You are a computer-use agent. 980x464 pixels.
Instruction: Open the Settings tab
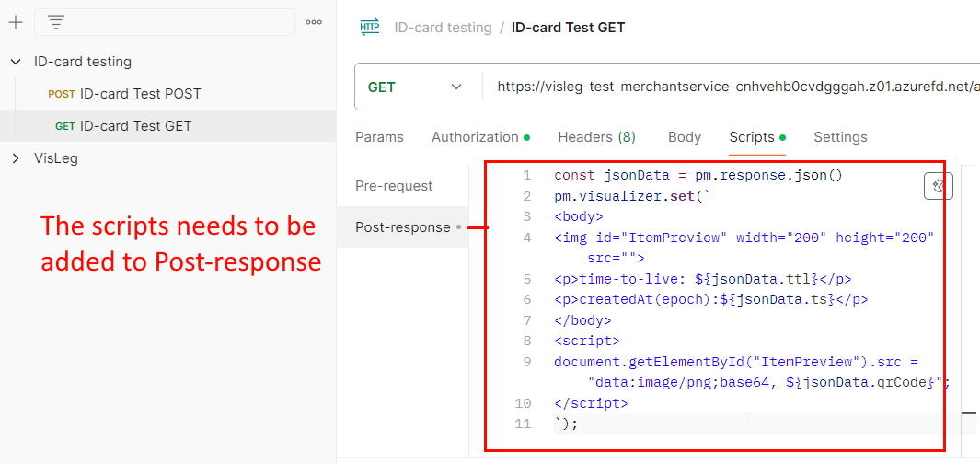pyautogui.click(x=840, y=137)
